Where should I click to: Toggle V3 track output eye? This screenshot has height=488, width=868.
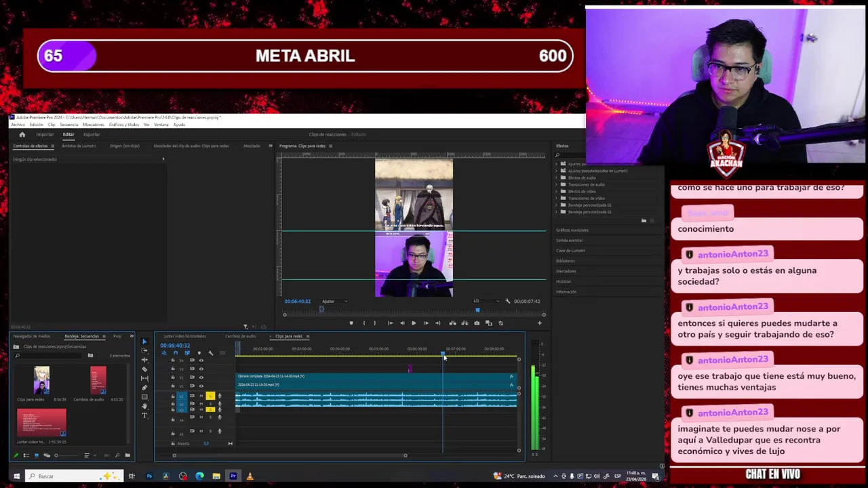(x=201, y=369)
